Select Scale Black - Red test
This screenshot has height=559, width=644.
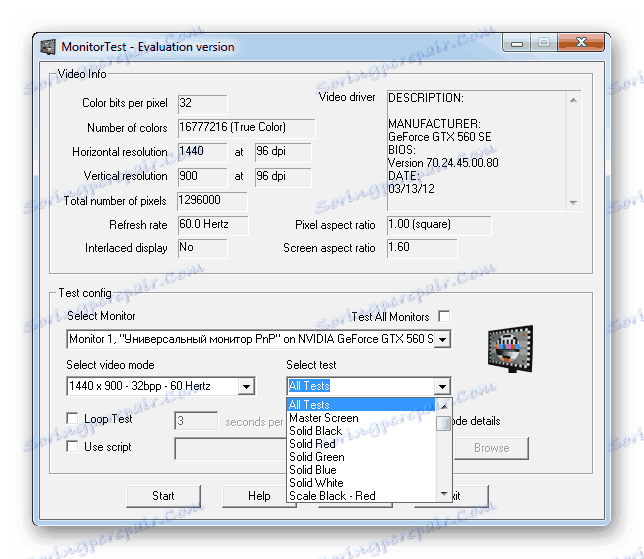pyautogui.click(x=361, y=496)
